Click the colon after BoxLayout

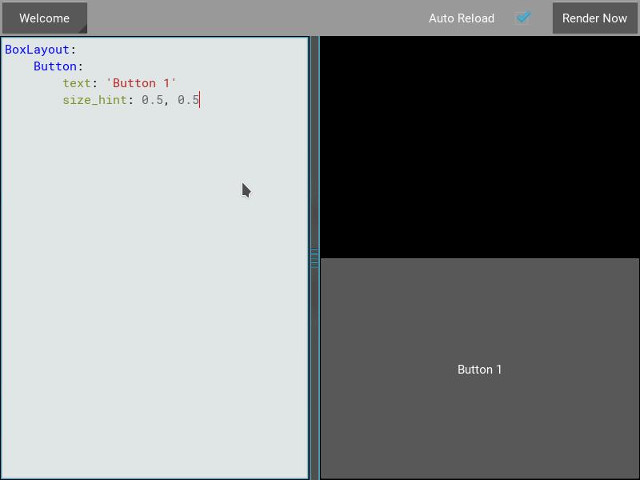[x=73, y=49]
